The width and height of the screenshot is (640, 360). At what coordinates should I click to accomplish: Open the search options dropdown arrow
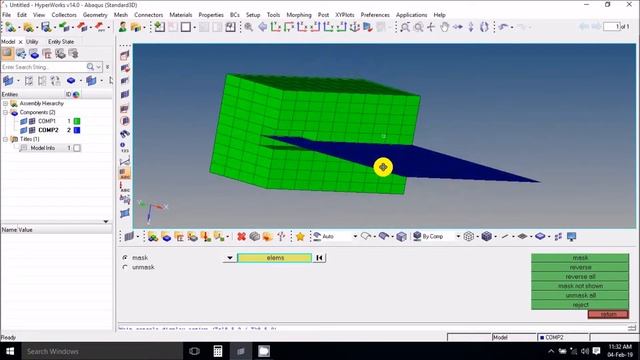click(x=98, y=67)
